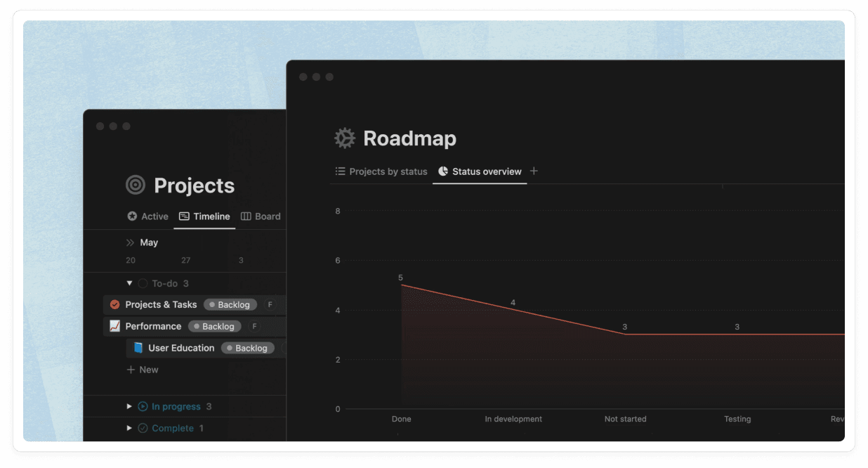Add a New item to To-do
The height and width of the screenshot is (468, 868).
click(143, 370)
